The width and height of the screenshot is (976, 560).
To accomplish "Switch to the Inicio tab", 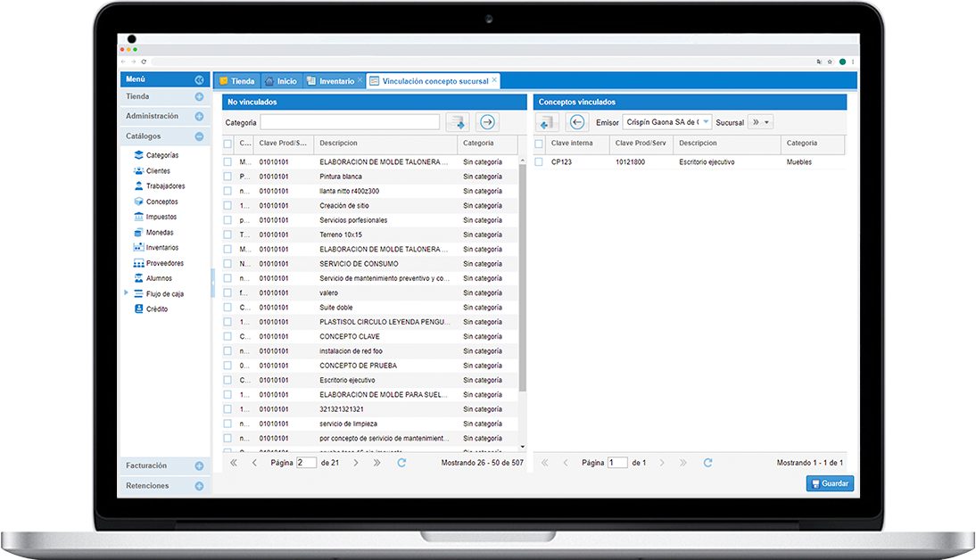I will (282, 81).
